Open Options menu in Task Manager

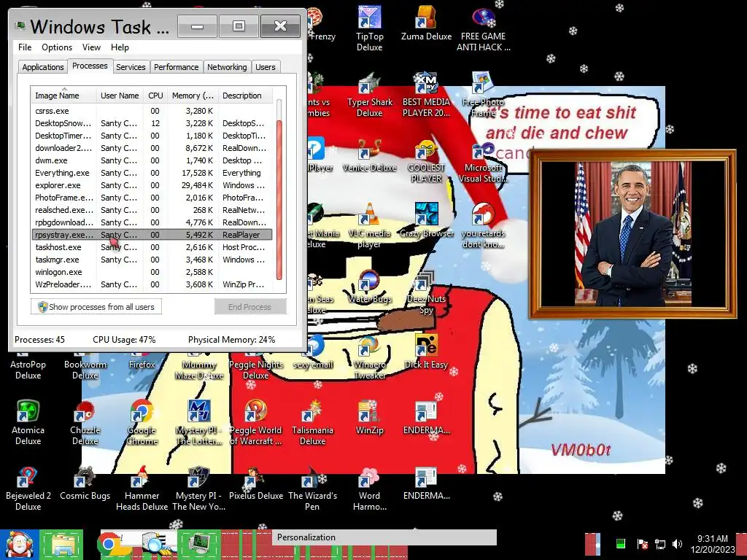(57, 47)
